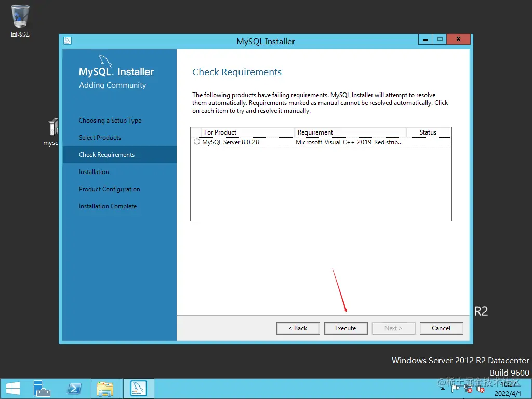Launch PowerShell from the taskbar
The image size is (532, 399).
click(74, 389)
